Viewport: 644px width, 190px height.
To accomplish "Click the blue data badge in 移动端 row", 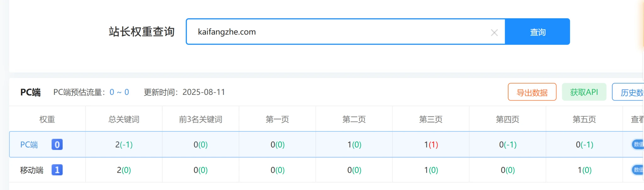I will (637, 170).
